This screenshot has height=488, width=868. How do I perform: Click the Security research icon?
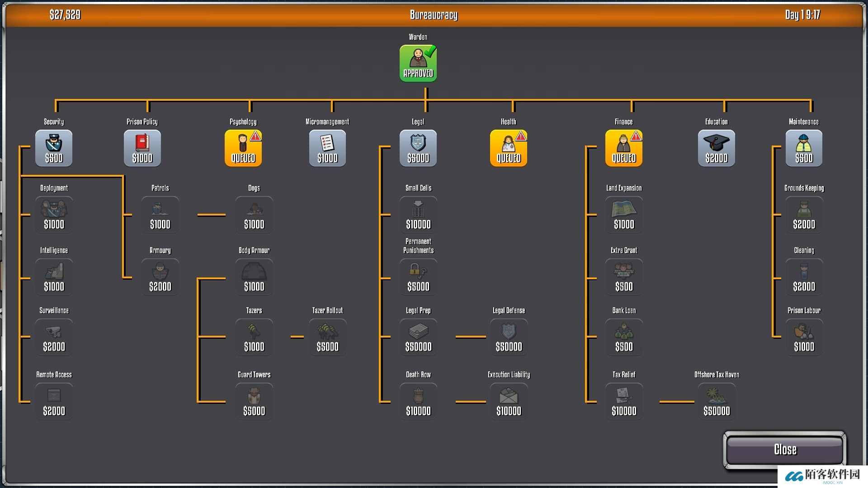[x=54, y=148]
